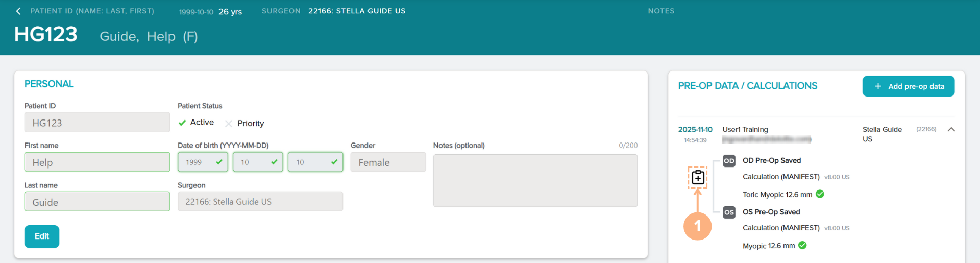Open the OS Pre-Op Saved entry
Image resolution: width=980 pixels, height=263 pixels.
coord(771,212)
